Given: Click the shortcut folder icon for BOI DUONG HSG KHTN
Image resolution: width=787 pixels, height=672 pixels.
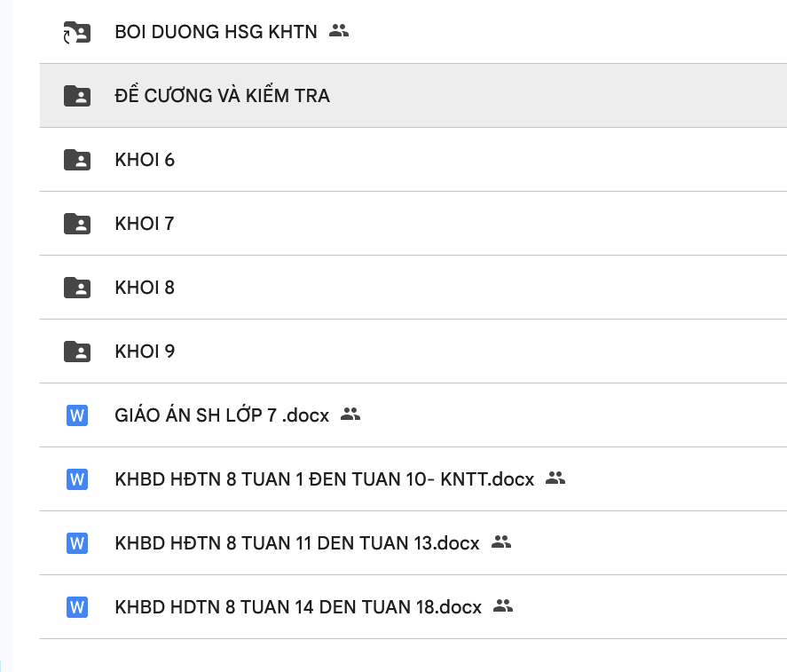Looking at the screenshot, I should click(77, 33).
